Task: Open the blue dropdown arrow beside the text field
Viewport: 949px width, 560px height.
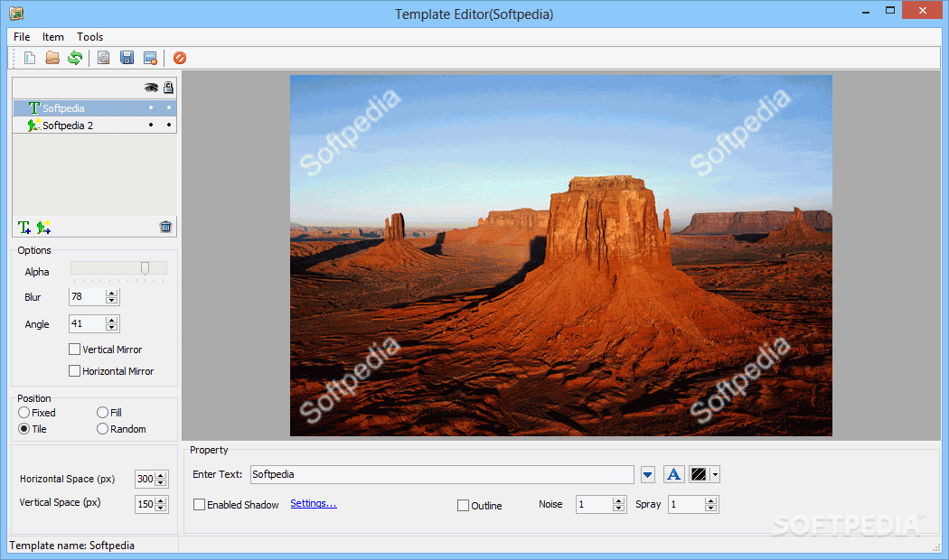Action: pos(648,475)
